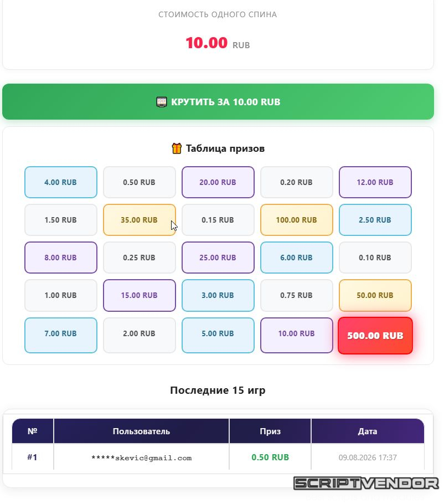Choose the 35.00 RUB prize tile

[140, 220]
